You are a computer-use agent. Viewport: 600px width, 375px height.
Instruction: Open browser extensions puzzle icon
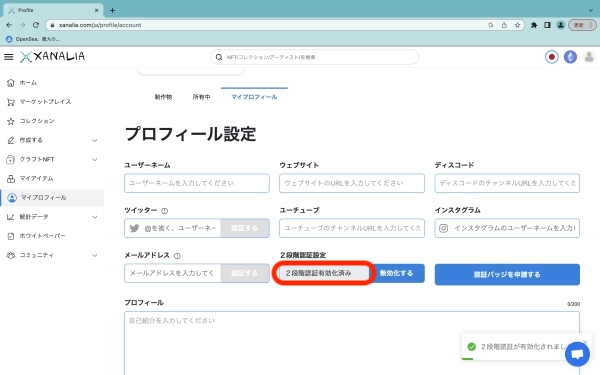534,25
